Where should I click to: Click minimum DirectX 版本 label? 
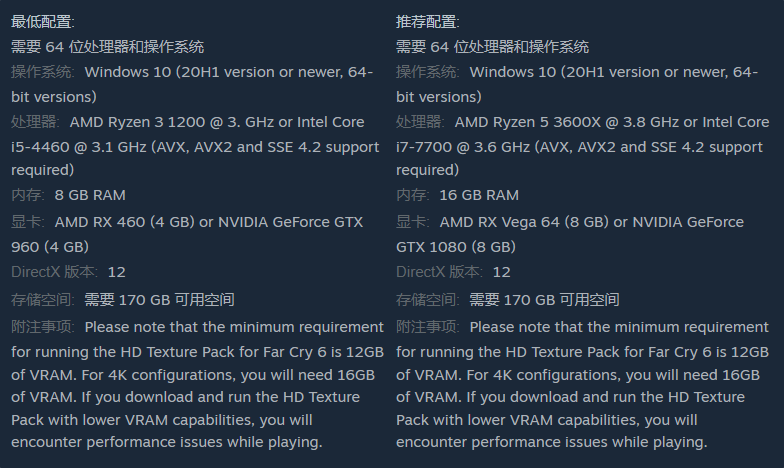(54, 272)
